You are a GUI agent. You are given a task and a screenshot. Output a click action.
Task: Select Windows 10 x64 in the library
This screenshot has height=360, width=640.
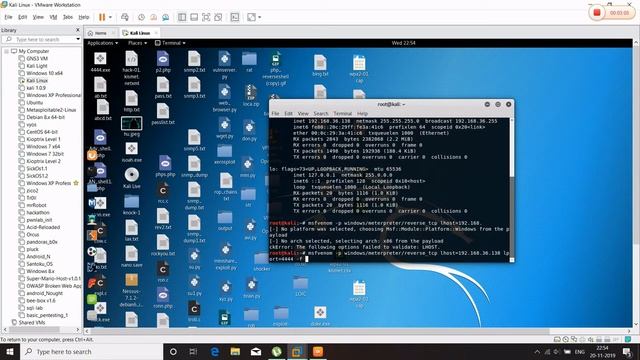pyautogui.click(x=44, y=73)
